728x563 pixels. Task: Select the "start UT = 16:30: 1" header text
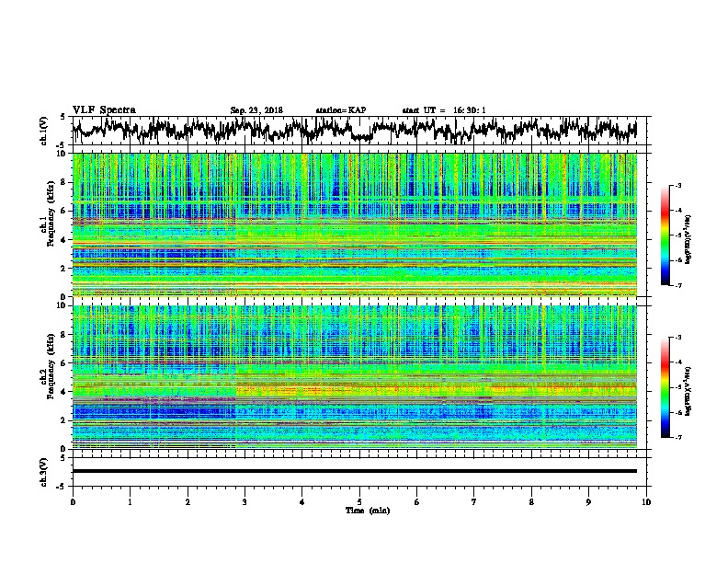pos(444,110)
